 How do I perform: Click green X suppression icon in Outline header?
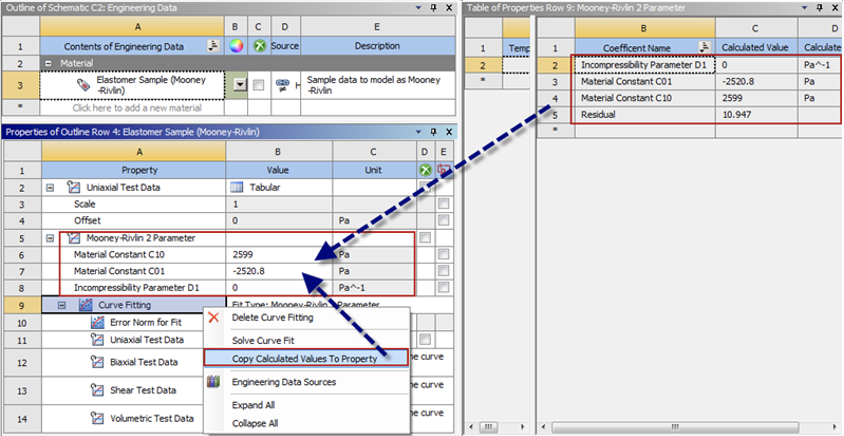pos(259,46)
